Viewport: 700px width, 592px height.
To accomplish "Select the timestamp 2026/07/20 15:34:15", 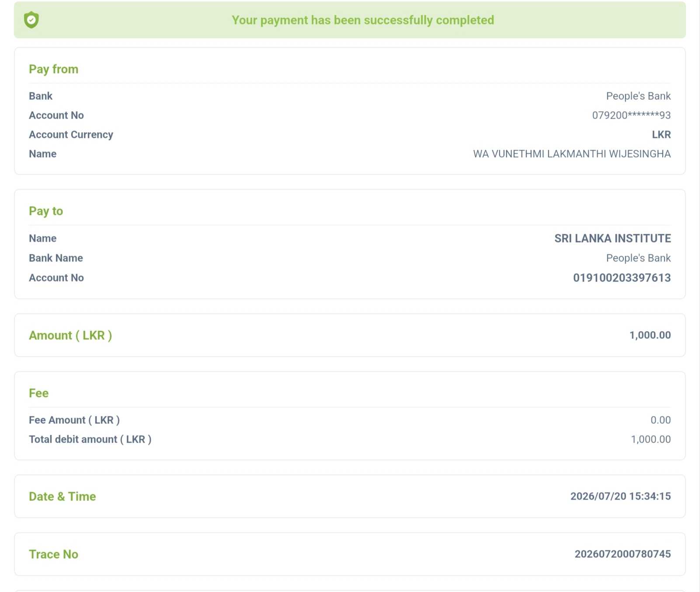I will point(620,496).
